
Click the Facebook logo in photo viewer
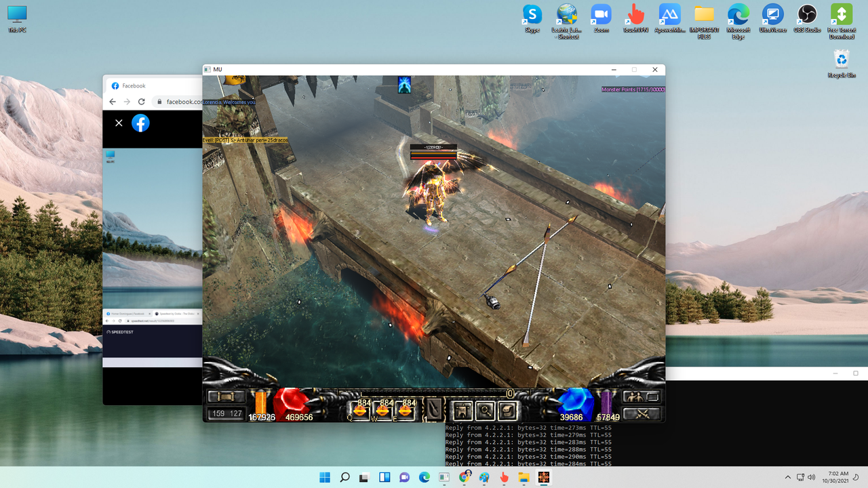(140, 123)
